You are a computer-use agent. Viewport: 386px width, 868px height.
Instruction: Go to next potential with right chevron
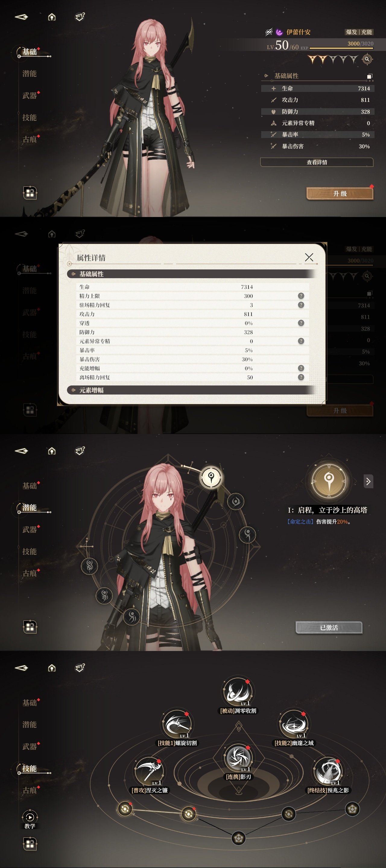pos(368,482)
